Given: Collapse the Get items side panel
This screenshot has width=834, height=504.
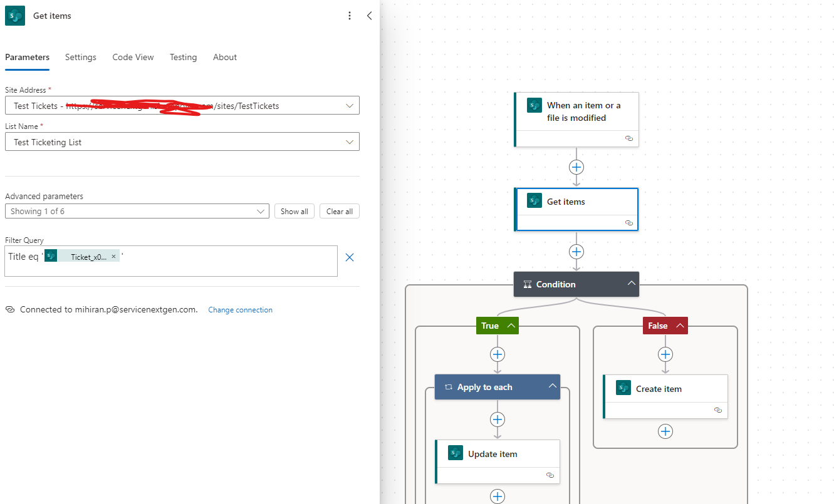Looking at the screenshot, I should [x=369, y=16].
